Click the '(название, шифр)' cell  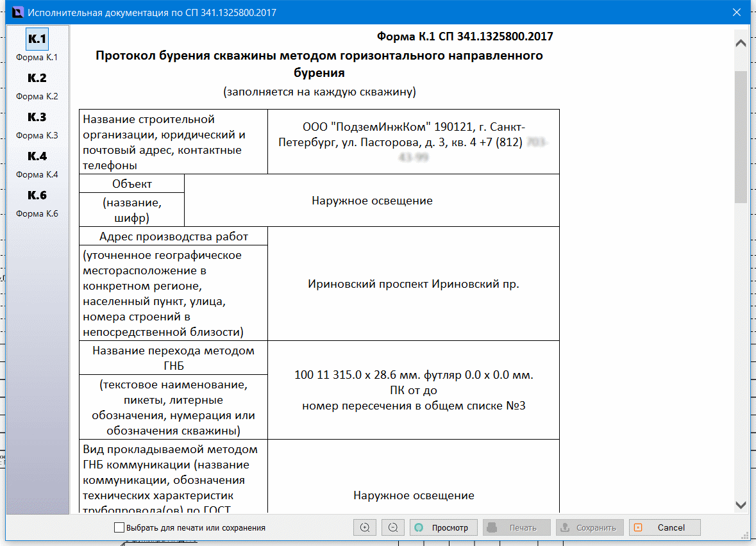132,210
